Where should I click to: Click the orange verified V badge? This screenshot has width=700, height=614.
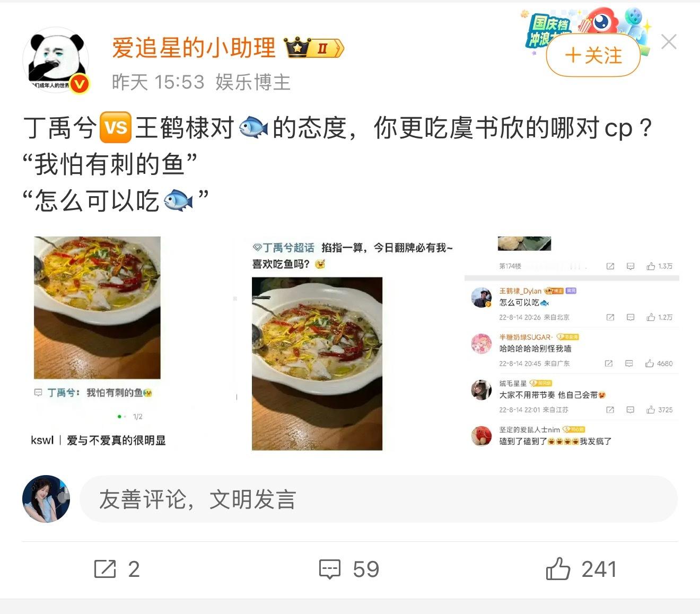80,84
